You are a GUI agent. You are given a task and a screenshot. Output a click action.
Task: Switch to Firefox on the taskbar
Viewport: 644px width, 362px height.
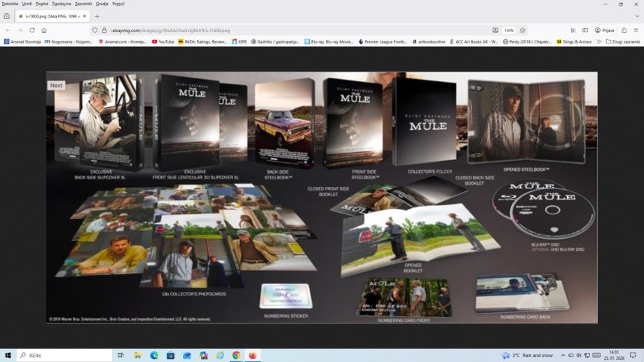coord(252,356)
